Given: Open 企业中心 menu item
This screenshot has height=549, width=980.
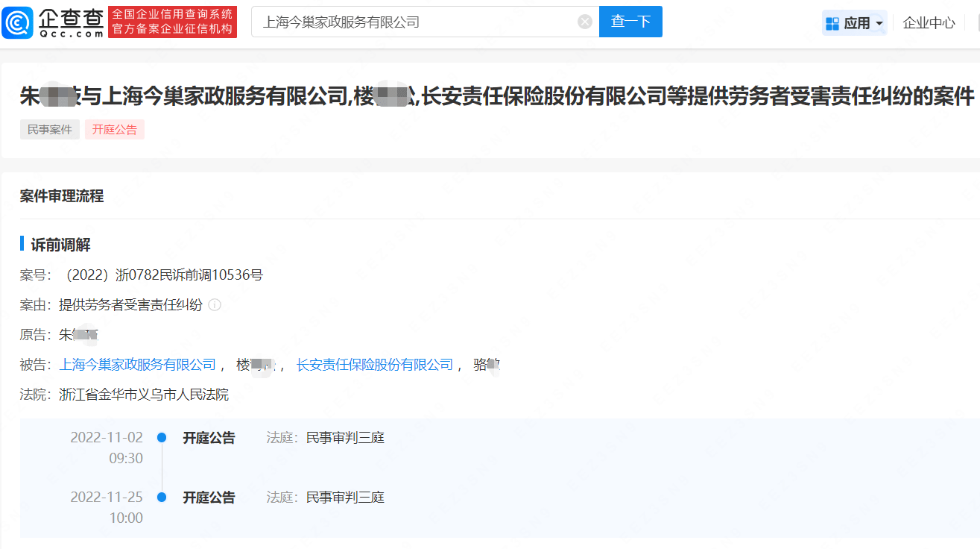Looking at the screenshot, I should (929, 23).
